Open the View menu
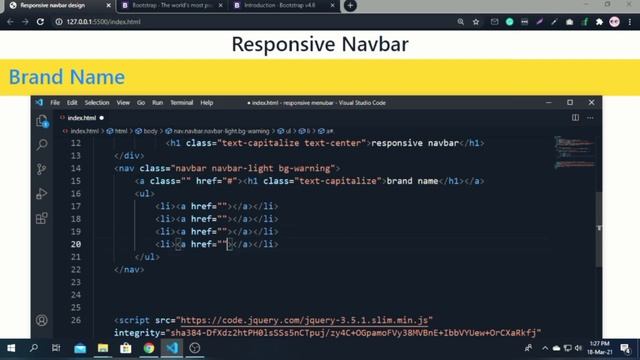640x360 pixels. coord(123,102)
